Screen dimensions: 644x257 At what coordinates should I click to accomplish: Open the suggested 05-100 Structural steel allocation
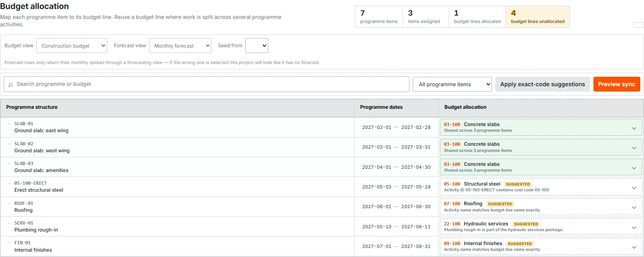(x=540, y=187)
